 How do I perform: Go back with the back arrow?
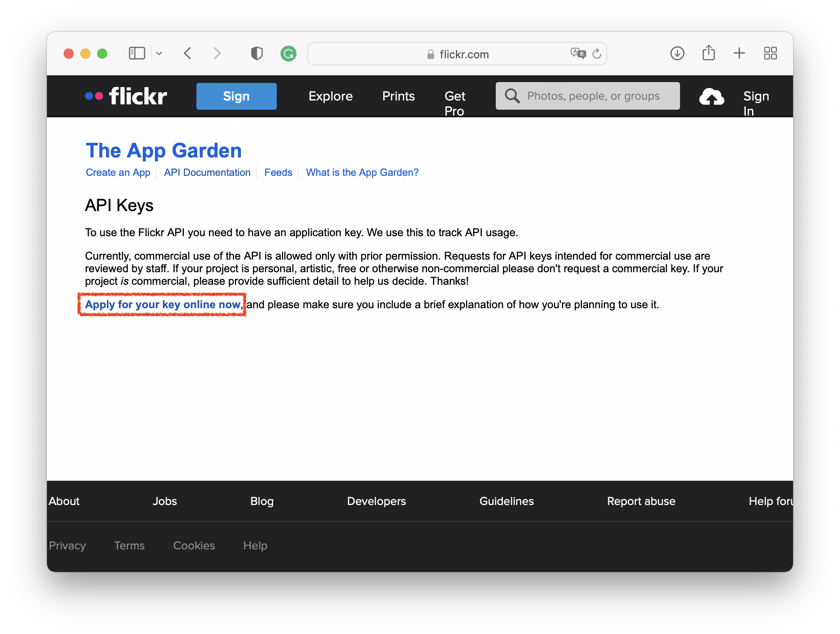[188, 54]
